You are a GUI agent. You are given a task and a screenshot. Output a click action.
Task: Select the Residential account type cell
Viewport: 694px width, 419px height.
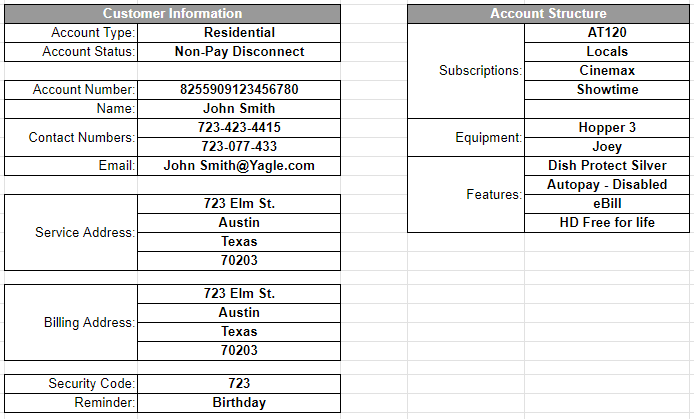239,33
